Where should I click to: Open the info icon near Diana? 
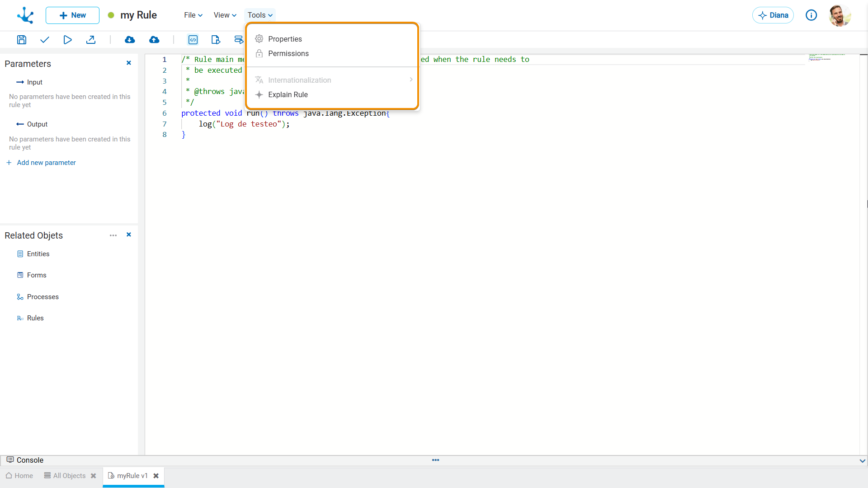click(811, 15)
